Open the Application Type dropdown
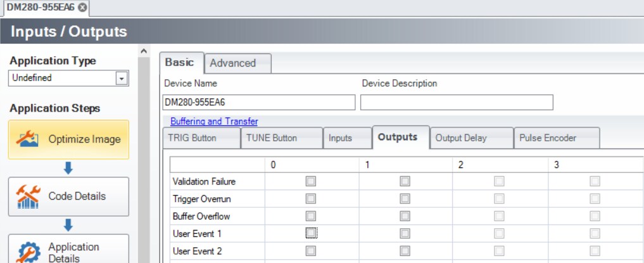Image resolution: width=644 pixels, height=263 pixels. [122, 79]
